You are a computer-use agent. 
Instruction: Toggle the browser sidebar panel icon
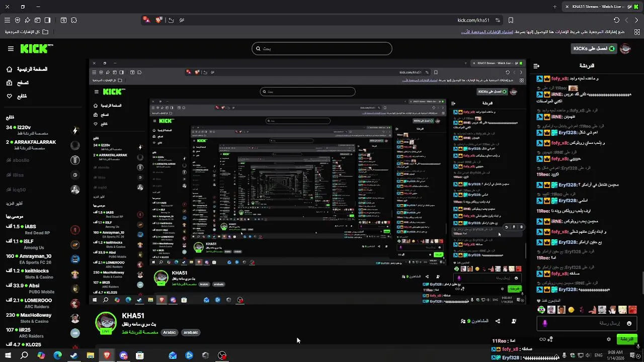[x=47, y=20]
